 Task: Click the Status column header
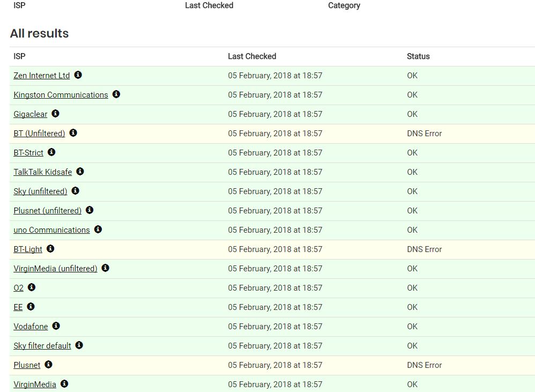[418, 56]
